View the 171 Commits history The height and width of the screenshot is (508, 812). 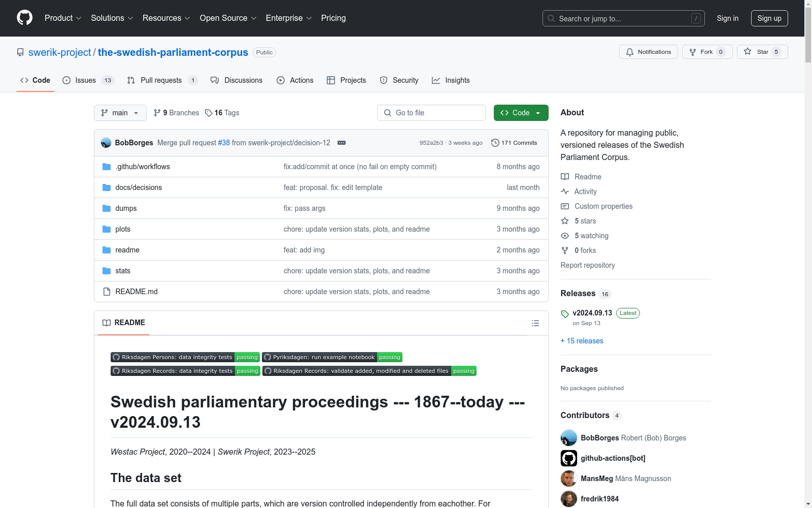[x=514, y=143]
